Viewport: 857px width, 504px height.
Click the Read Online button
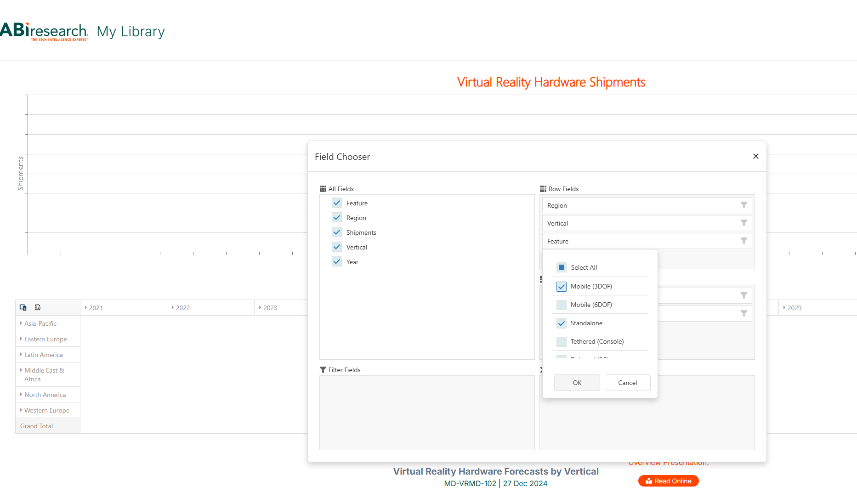point(668,481)
